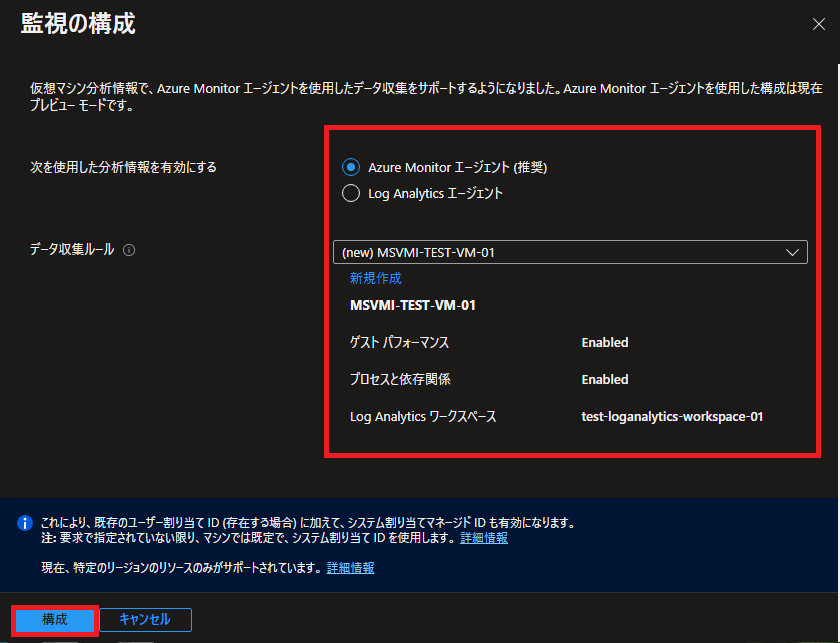Click the vertical scrollbar of the panel
The width and height of the screenshot is (840, 643).
pos(838,279)
